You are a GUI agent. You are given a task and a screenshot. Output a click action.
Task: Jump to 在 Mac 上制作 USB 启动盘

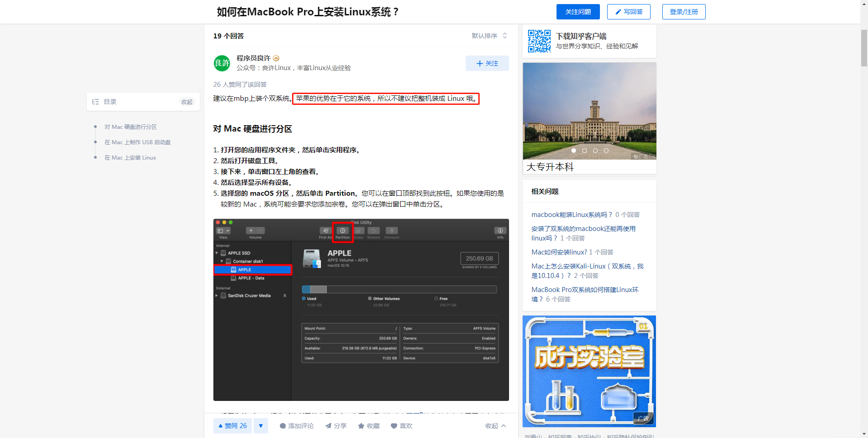137,142
